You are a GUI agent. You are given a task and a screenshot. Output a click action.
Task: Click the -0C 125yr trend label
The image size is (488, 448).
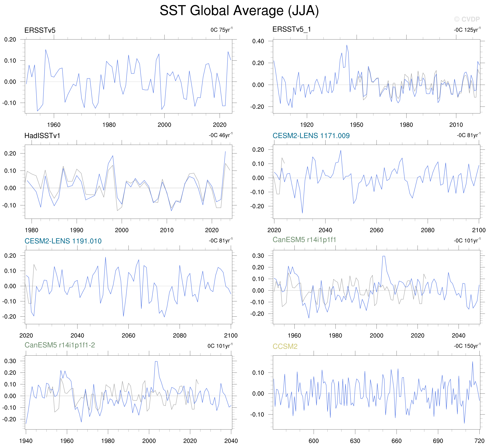tap(467, 30)
